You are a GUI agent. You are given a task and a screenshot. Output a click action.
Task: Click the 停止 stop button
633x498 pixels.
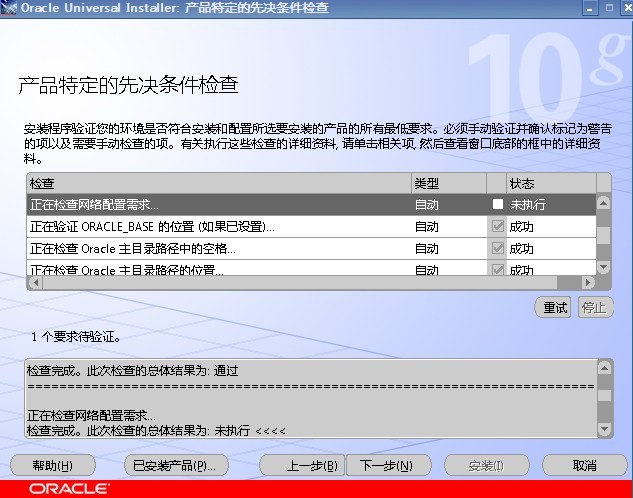pos(595,308)
